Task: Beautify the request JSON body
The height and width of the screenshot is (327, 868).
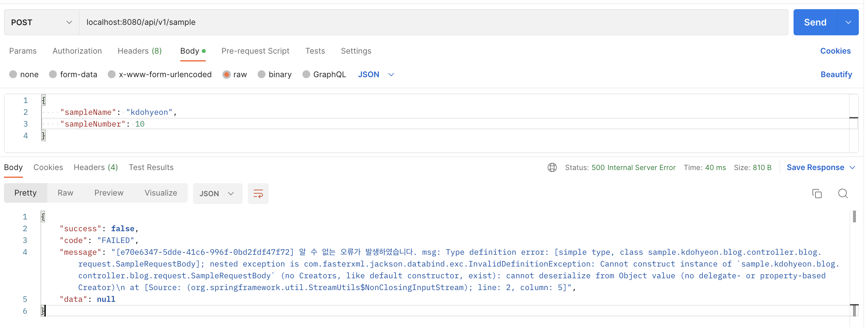Action: tap(836, 74)
